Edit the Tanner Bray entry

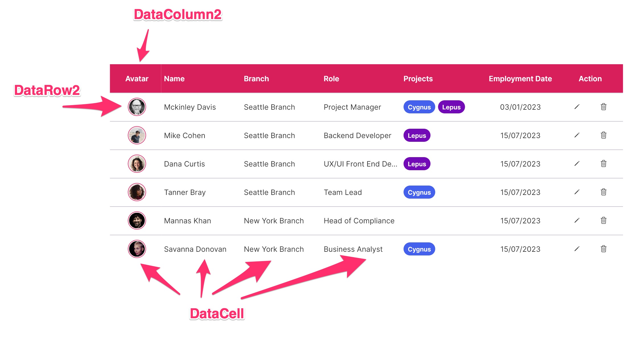point(577,192)
